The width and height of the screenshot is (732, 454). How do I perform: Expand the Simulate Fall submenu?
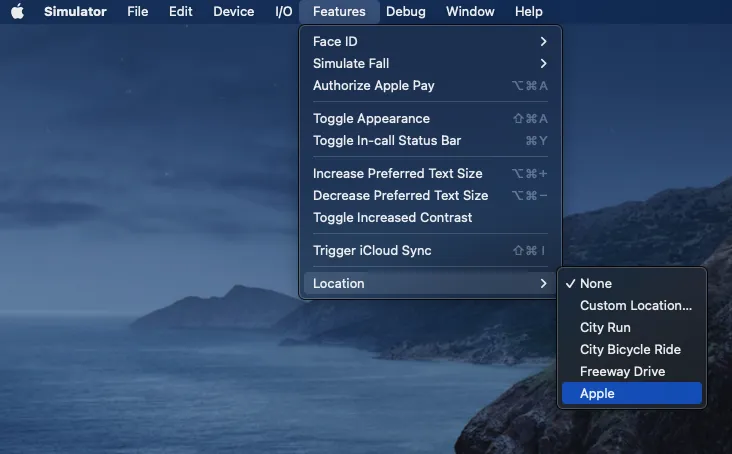(x=430, y=63)
